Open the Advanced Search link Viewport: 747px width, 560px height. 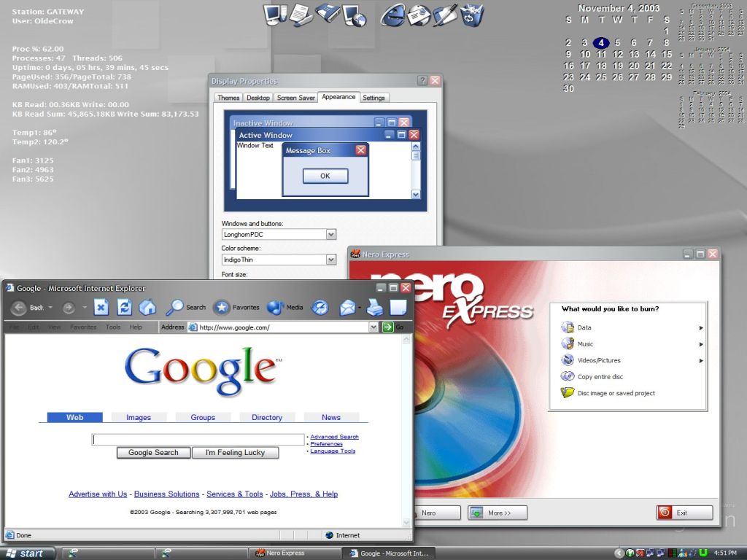tap(334, 437)
